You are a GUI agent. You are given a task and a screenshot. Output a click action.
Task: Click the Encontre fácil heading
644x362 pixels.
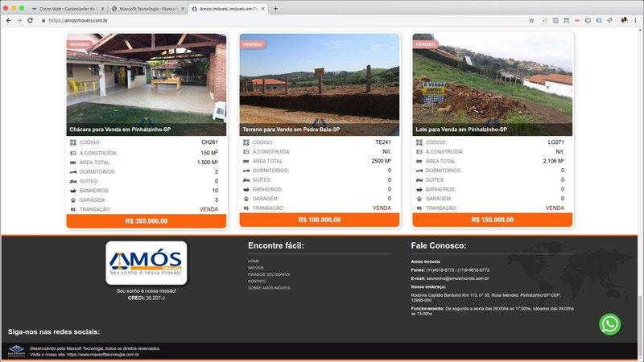click(x=276, y=246)
